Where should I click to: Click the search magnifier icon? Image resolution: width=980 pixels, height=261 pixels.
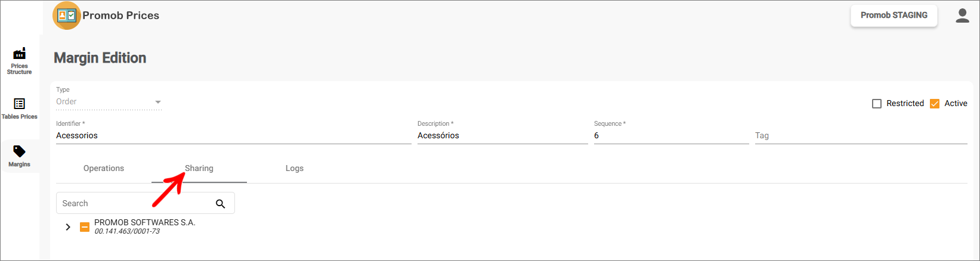pos(220,204)
